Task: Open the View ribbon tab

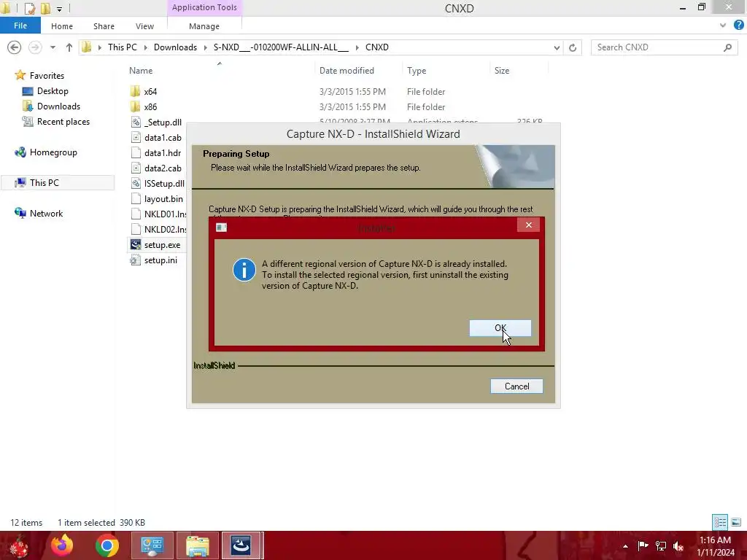Action: coord(144,26)
